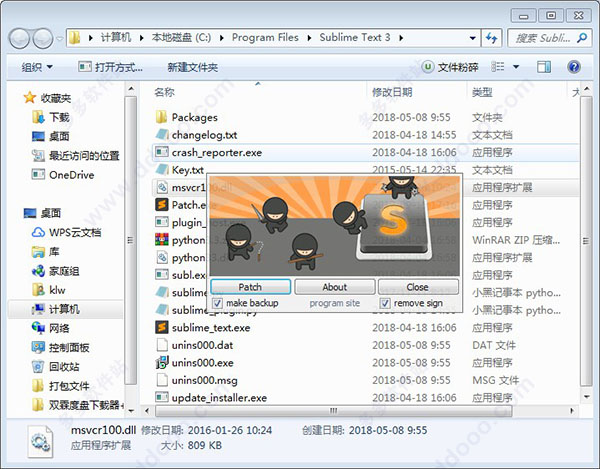Toggle the preview pane icon
This screenshot has width=600, height=469.
pos(544,67)
